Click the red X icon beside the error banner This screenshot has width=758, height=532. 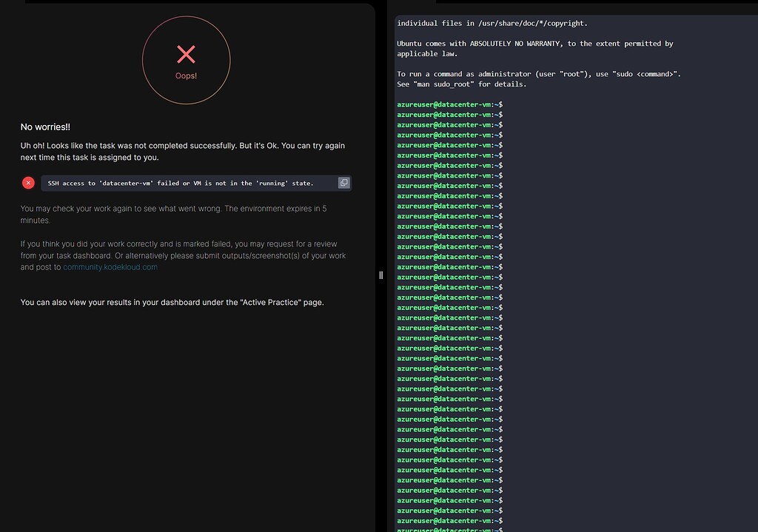(x=28, y=183)
